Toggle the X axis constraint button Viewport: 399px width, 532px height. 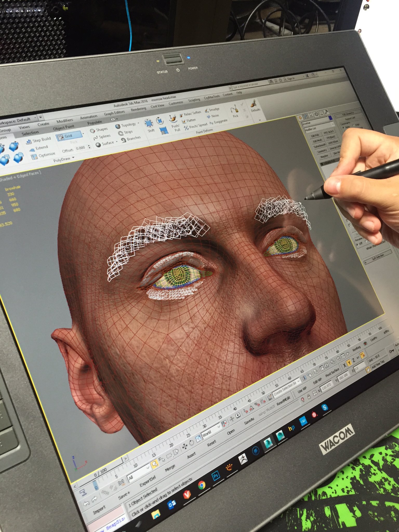(x=344, y=365)
